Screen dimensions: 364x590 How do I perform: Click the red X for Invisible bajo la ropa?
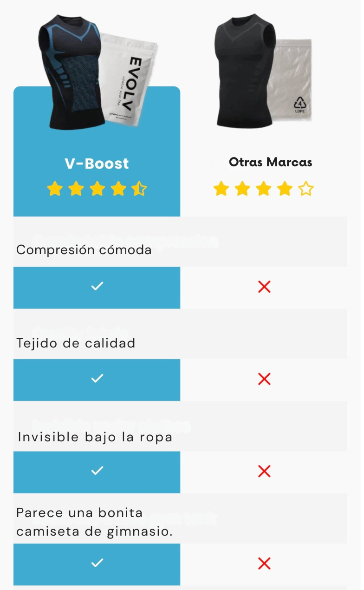tap(264, 472)
